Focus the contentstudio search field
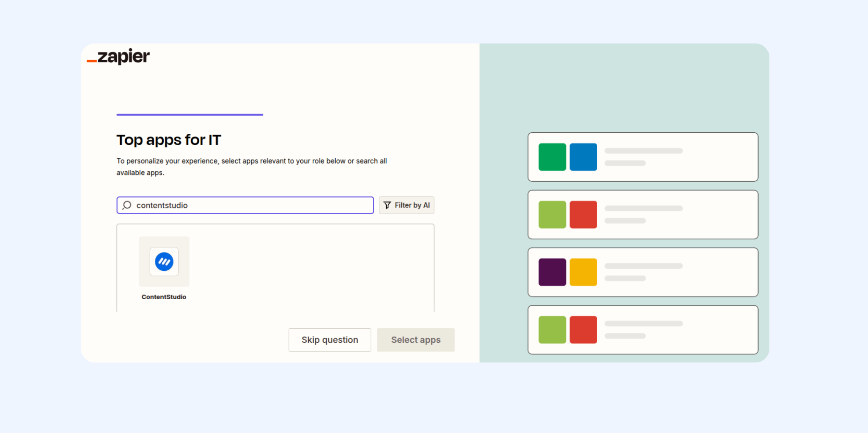868x433 pixels. point(245,205)
